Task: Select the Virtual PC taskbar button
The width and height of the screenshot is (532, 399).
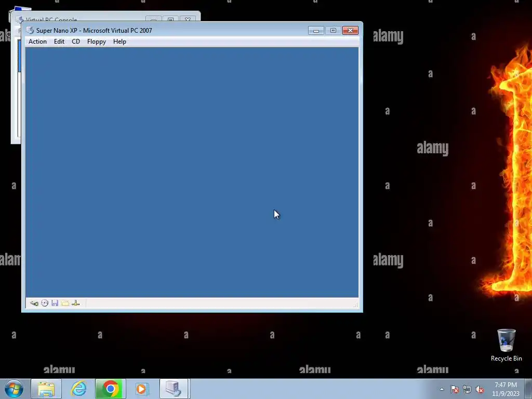Action: 174,389
